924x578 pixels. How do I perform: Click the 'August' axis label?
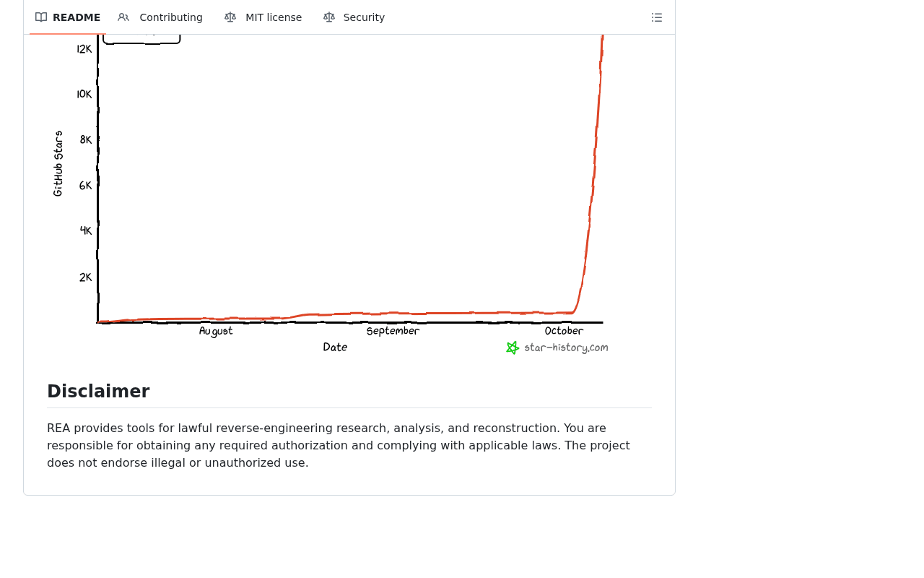(216, 331)
